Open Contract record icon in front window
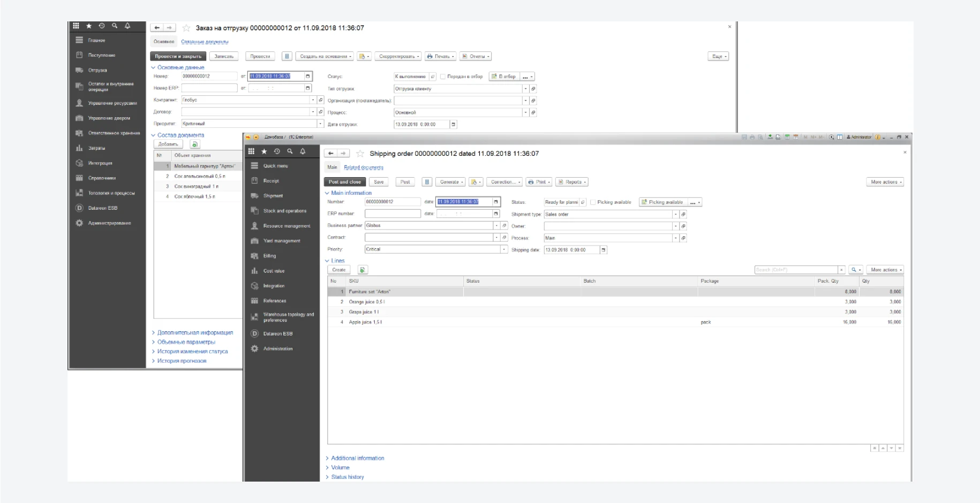 click(504, 237)
